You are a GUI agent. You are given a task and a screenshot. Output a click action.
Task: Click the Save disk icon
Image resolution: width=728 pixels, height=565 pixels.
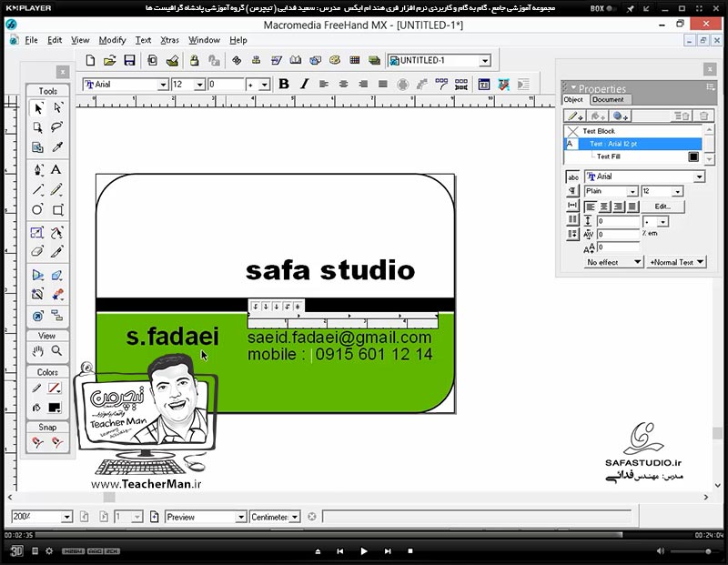tap(129, 60)
